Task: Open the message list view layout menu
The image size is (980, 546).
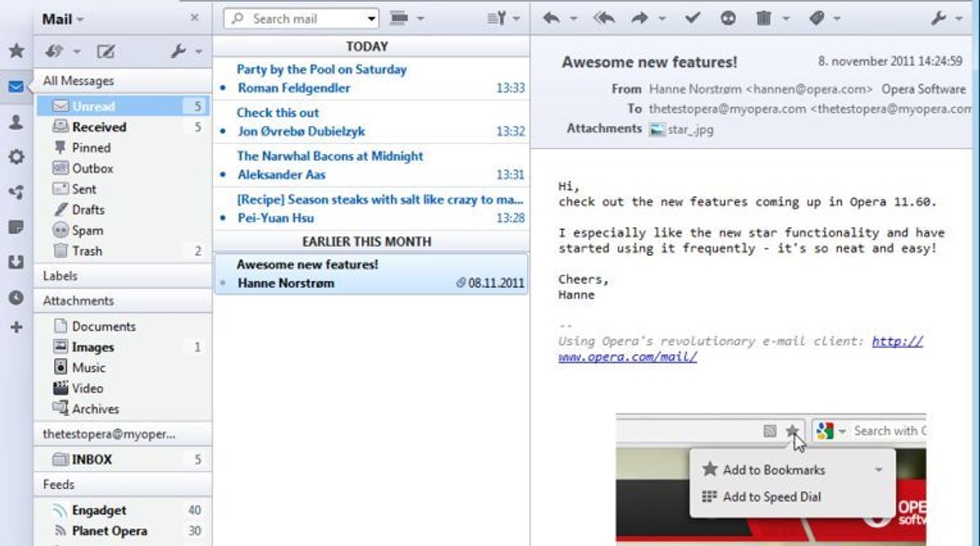Action: (x=398, y=18)
